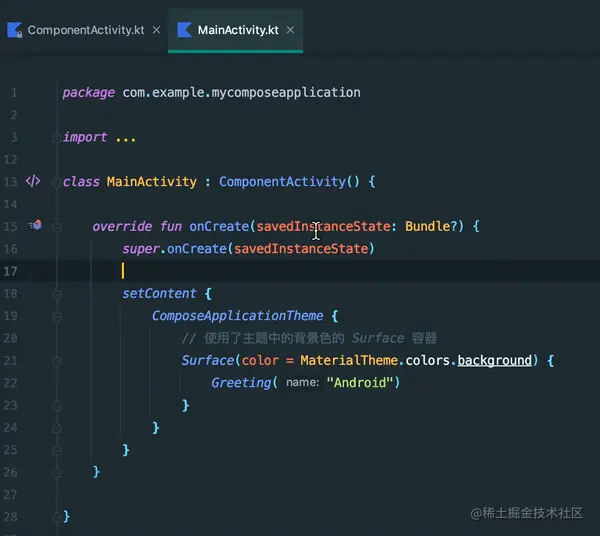Expand the folded import block on line 3

coord(56,137)
